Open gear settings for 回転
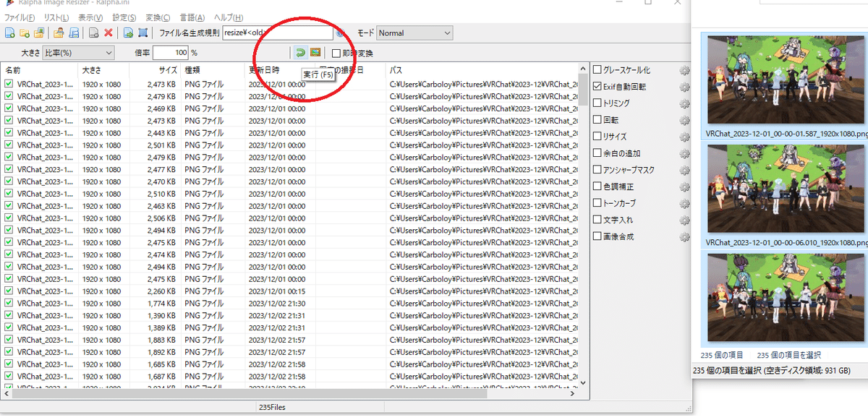 [x=684, y=120]
